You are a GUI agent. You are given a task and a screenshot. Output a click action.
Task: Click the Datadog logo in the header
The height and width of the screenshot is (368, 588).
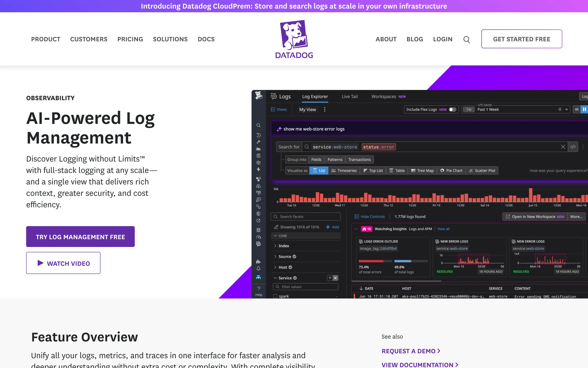pyautogui.click(x=294, y=39)
